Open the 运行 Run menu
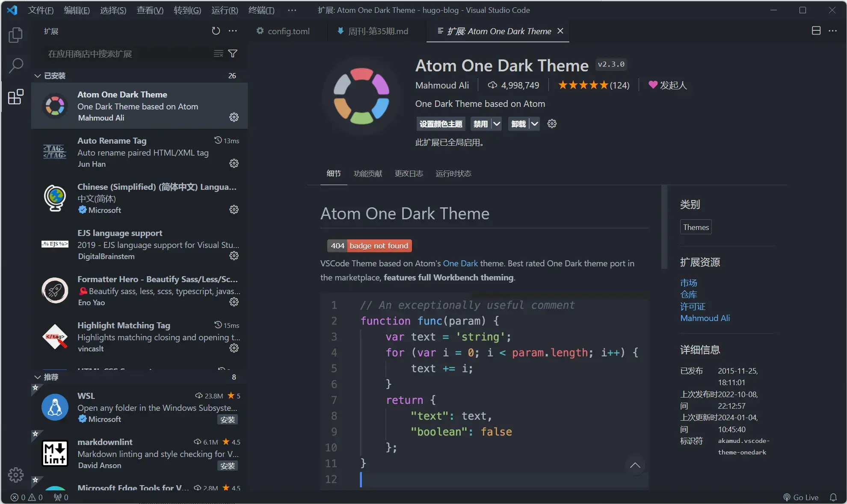Viewport: 847px width, 504px height. (225, 10)
